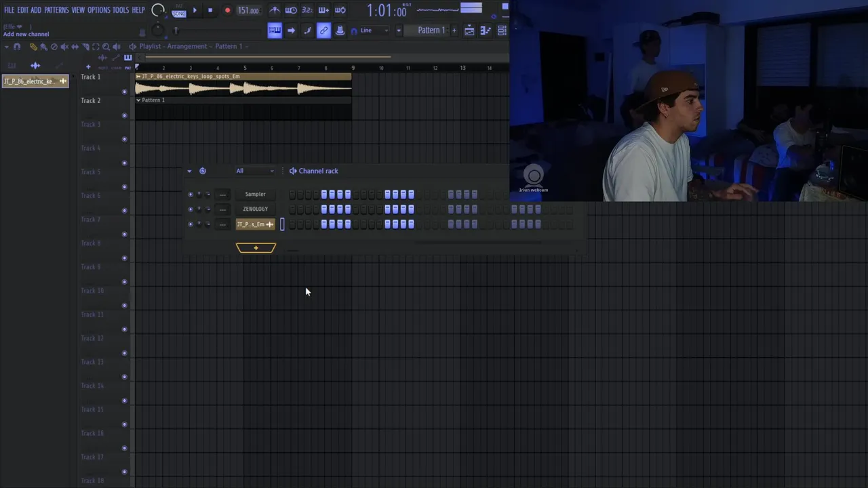Select the JT_P_86_electric_ke.. item in picker
868x488 pixels.
35,81
